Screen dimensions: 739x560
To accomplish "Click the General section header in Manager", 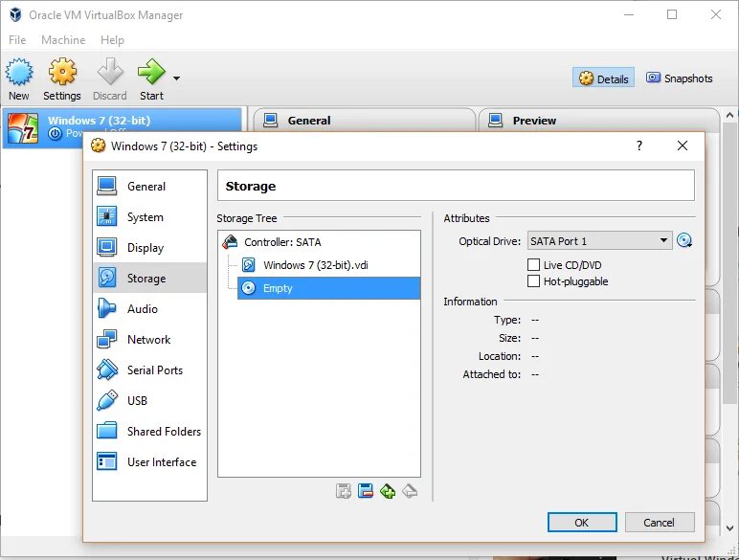I will click(364, 121).
